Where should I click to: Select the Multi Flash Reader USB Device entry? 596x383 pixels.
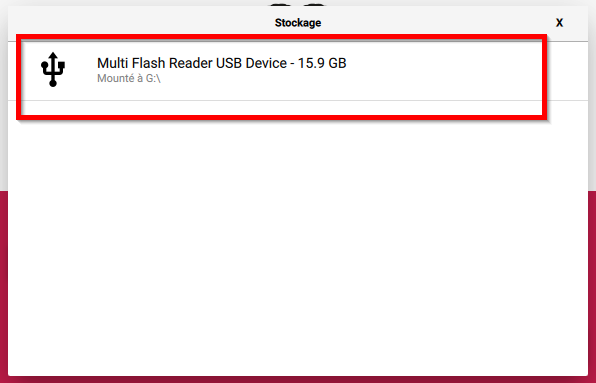(x=298, y=71)
